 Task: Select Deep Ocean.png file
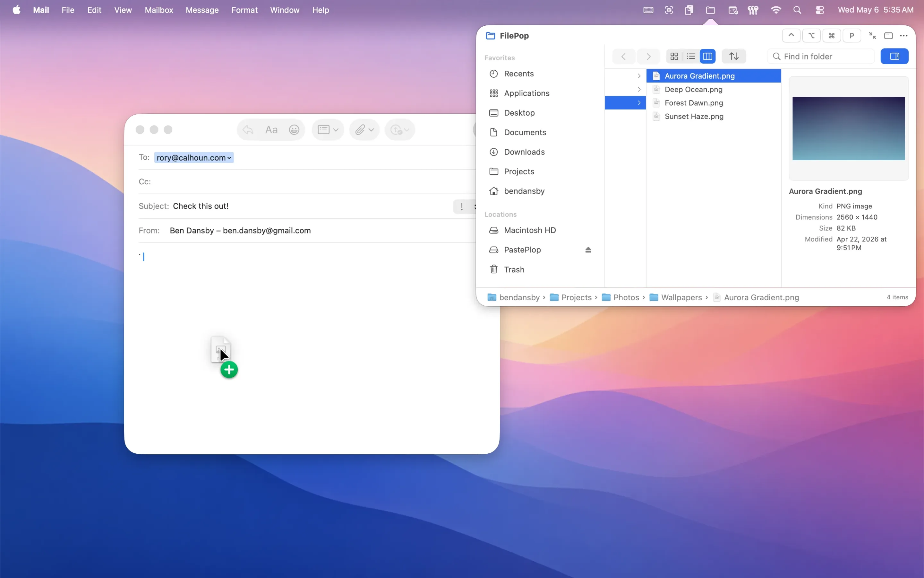pyautogui.click(x=713, y=90)
